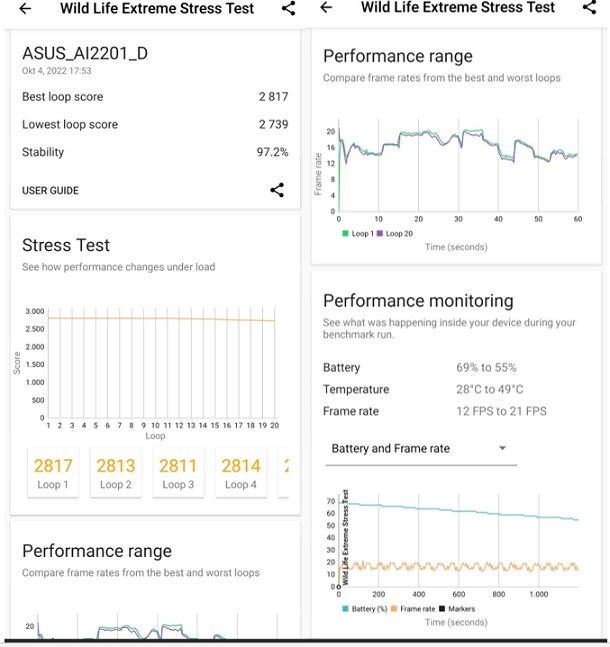Click the Loop 20 purple legend swatch
Viewport: 610px width, 647px height.
380,234
